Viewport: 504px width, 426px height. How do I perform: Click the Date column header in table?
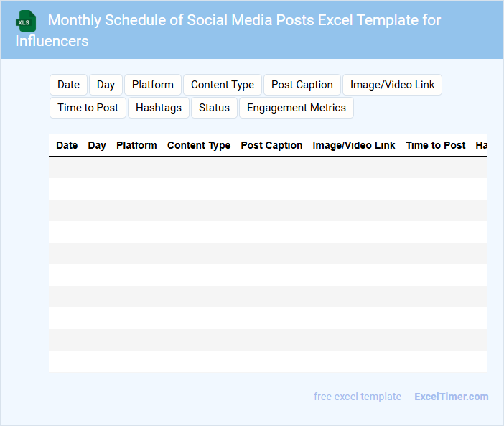pyautogui.click(x=67, y=145)
